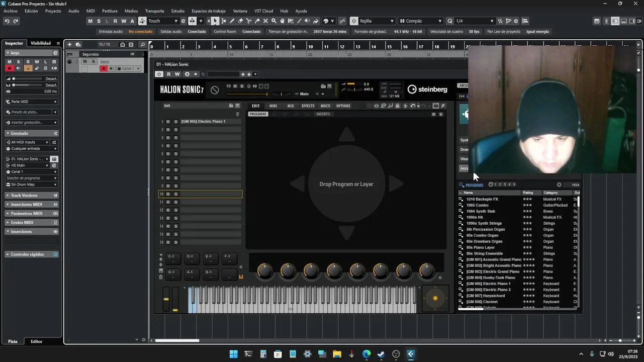The image size is (644, 362).
Task: Delete program with the slot rack trash icon
Action: [x=238, y=114]
